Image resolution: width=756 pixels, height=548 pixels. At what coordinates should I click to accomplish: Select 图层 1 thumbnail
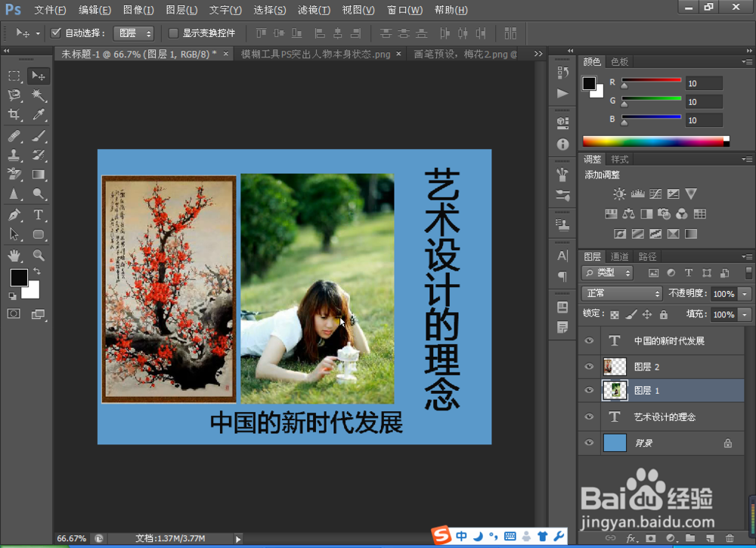(615, 390)
